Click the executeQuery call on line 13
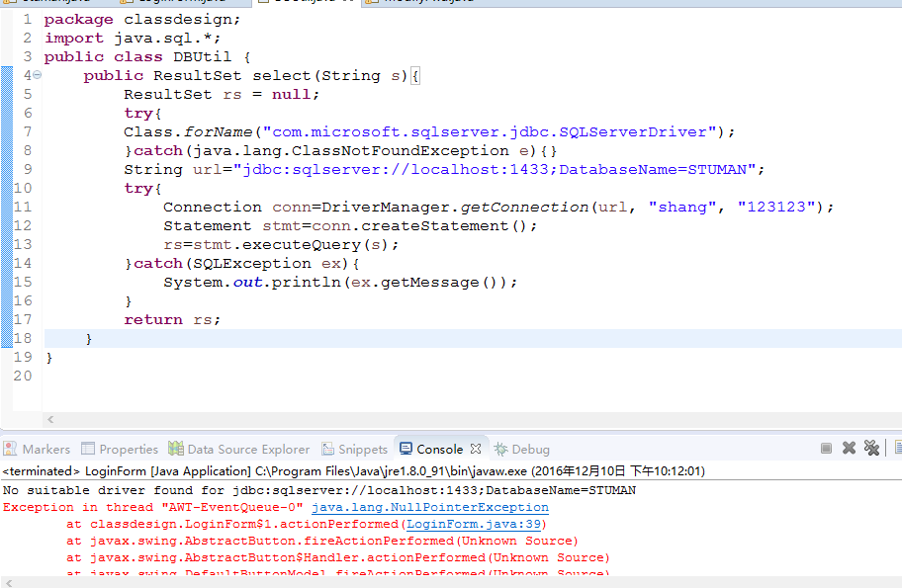 pos(302,244)
